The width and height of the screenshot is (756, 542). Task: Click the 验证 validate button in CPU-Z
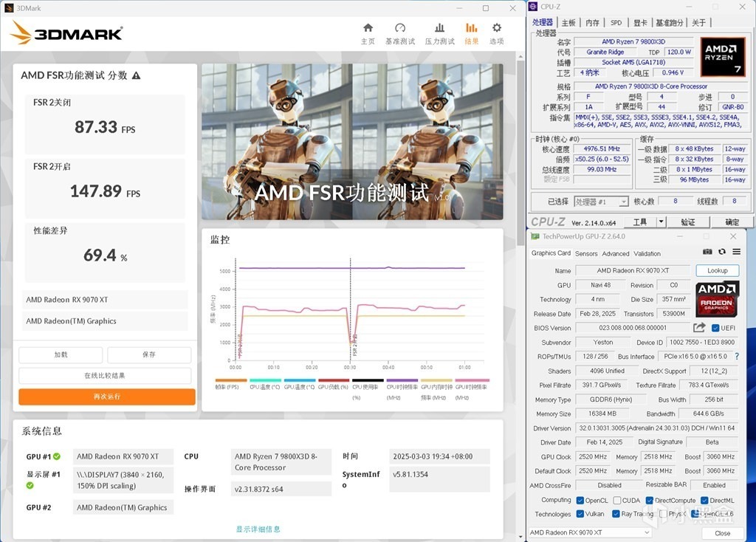[x=688, y=222]
